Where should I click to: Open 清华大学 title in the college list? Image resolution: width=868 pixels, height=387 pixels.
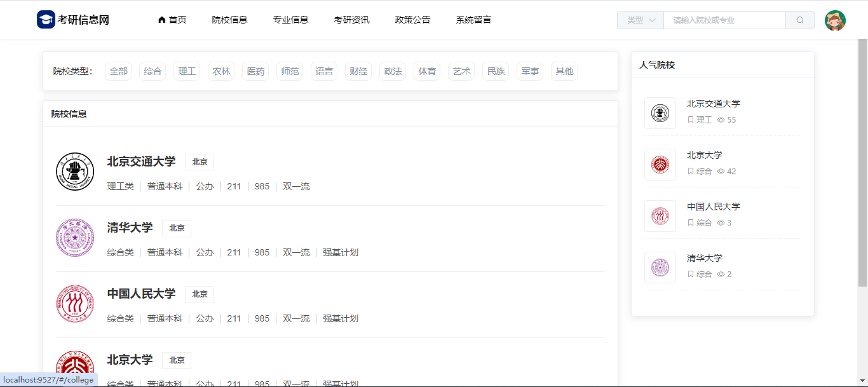(x=130, y=227)
